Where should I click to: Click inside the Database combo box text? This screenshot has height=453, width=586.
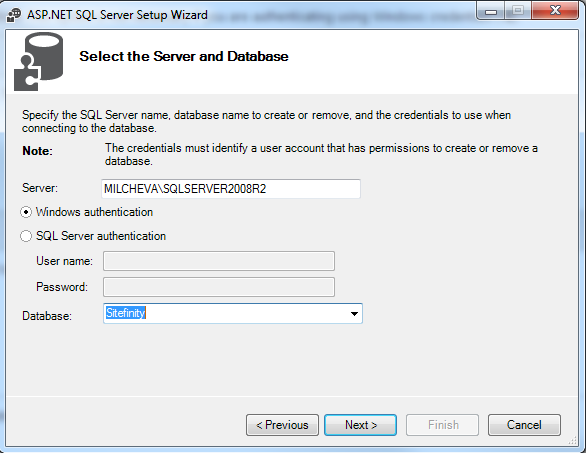click(x=226, y=314)
